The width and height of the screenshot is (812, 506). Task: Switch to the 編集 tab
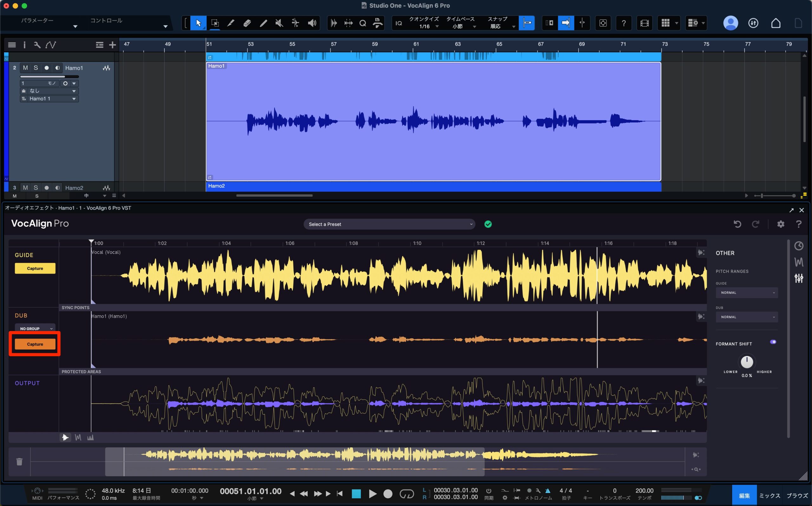coord(744,496)
